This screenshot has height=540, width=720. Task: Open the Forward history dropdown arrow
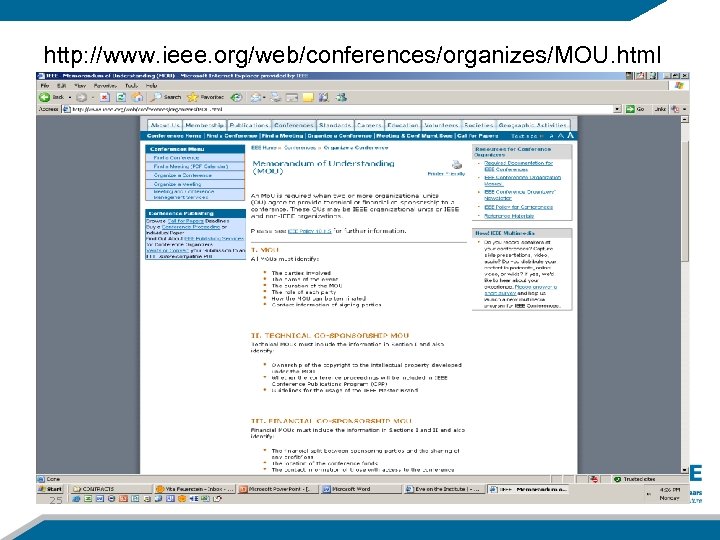[93, 97]
